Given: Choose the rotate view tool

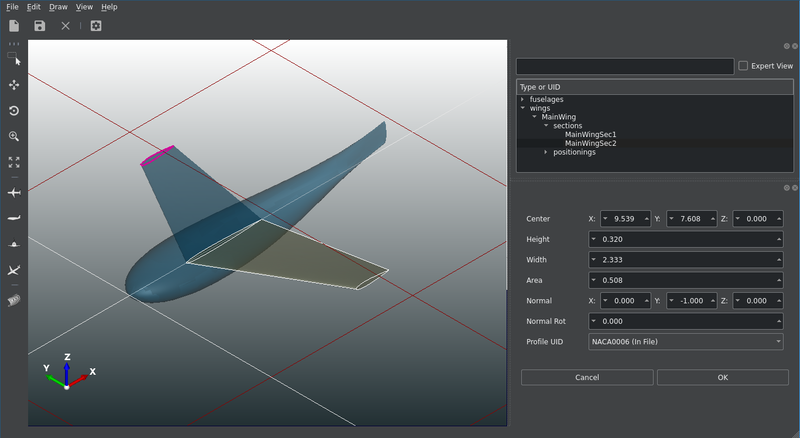Looking at the screenshot, I should (x=14, y=111).
